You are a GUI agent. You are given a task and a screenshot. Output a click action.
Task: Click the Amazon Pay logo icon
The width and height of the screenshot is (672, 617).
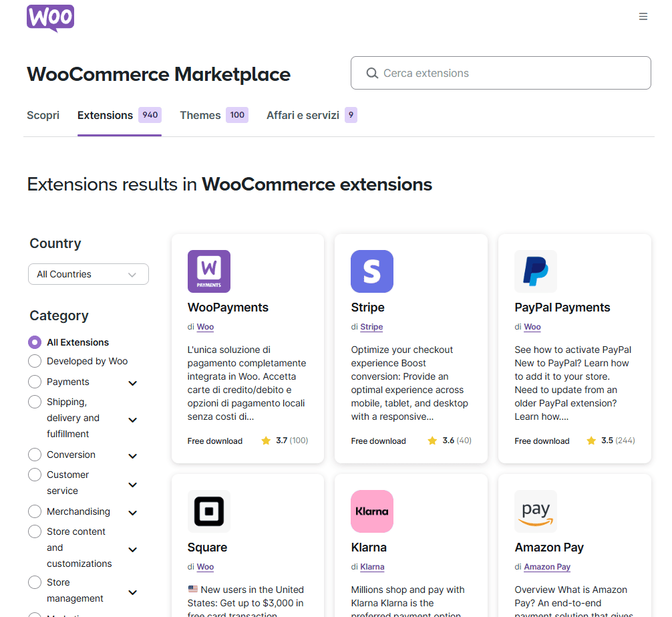536,511
